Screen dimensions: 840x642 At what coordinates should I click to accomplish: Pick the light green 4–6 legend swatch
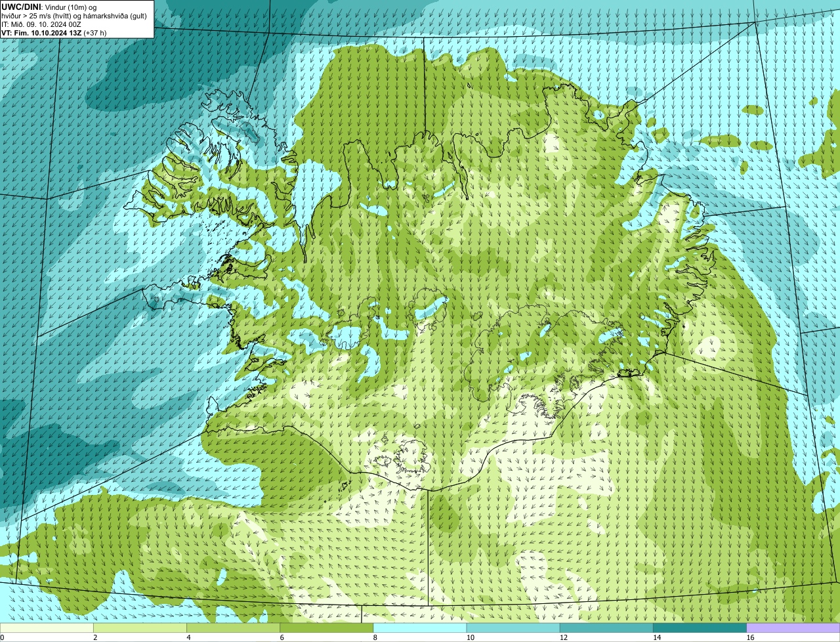tap(234, 628)
